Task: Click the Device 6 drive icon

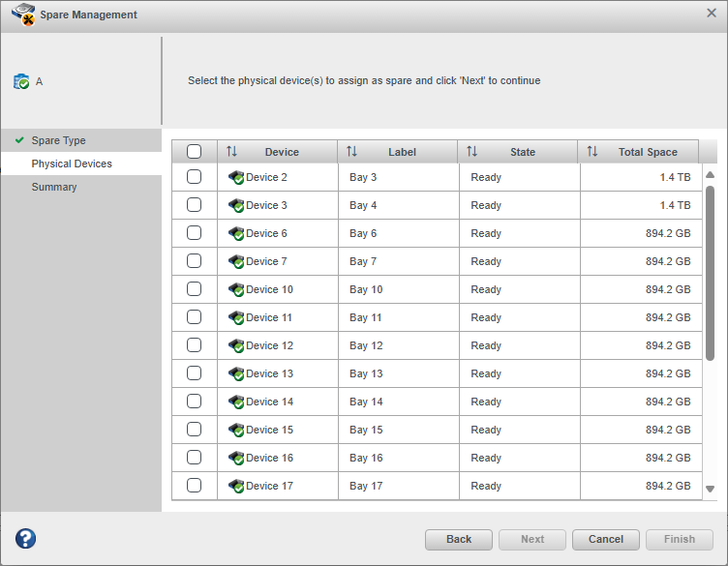Action: [x=235, y=234]
